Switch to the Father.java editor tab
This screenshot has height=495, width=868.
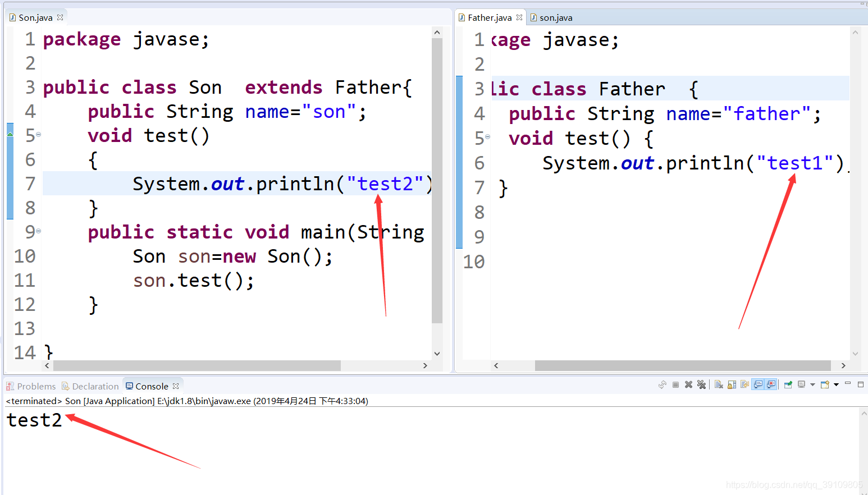click(x=490, y=17)
